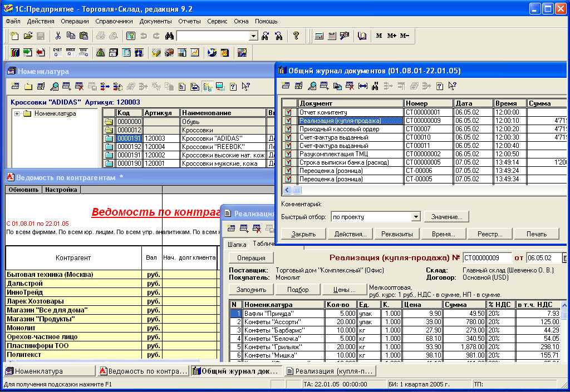Screen dimensions: 570x392
Task: Click the journal horizontal scrollbar left arrow
Action: point(287,190)
